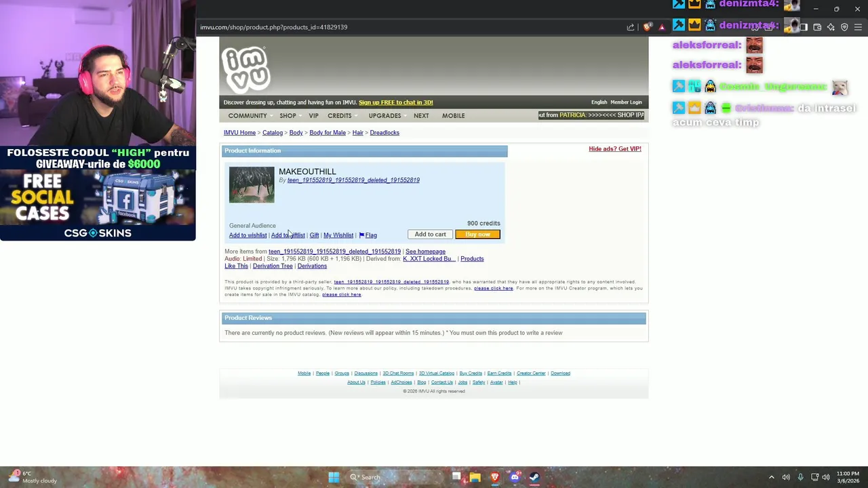Click the taskbar Search box

396,477
